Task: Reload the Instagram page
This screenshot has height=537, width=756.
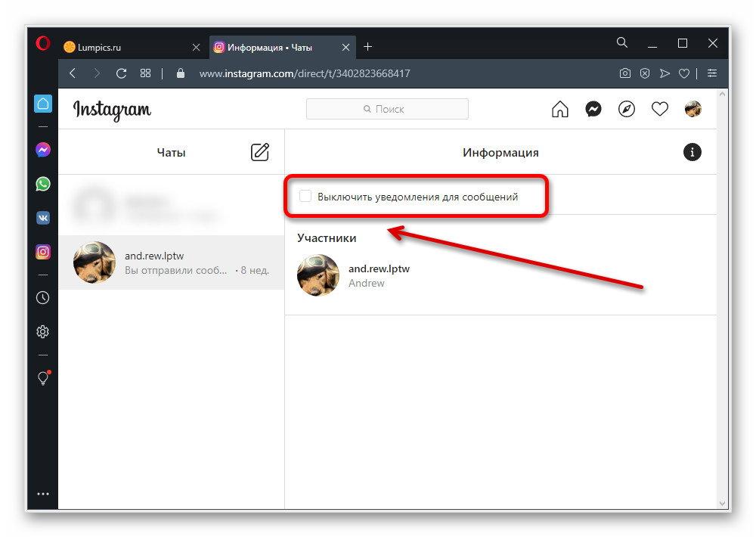Action: coord(122,73)
